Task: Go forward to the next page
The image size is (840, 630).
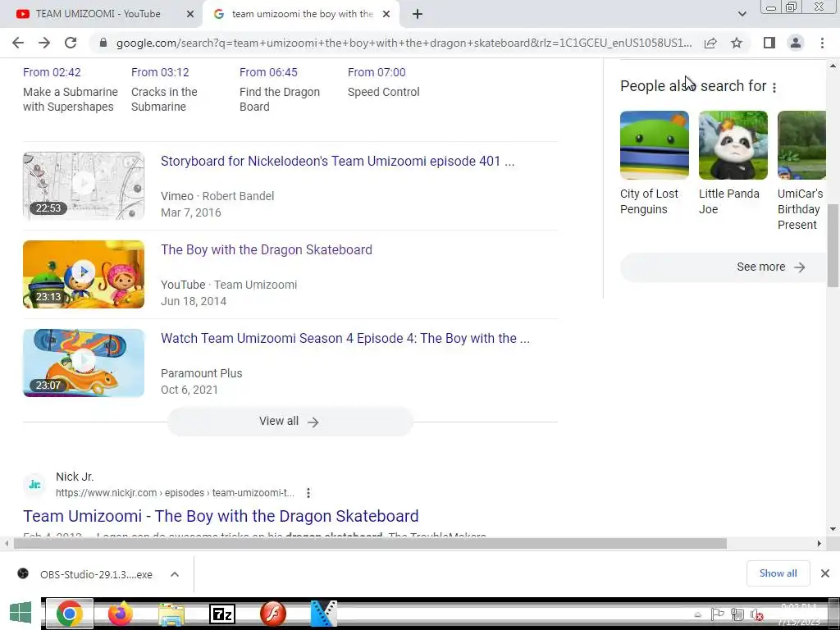Action: tap(44, 43)
